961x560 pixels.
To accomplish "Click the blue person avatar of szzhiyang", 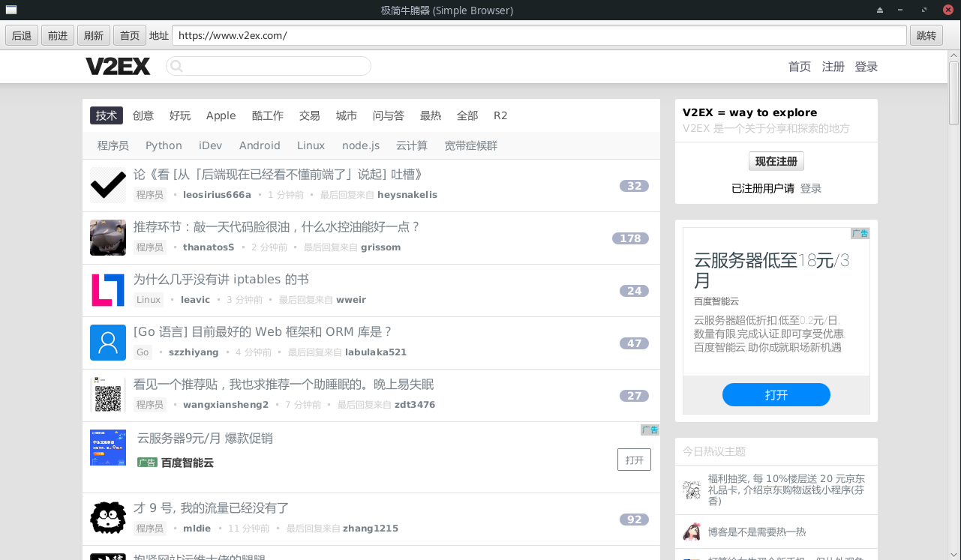I will [x=108, y=343].
